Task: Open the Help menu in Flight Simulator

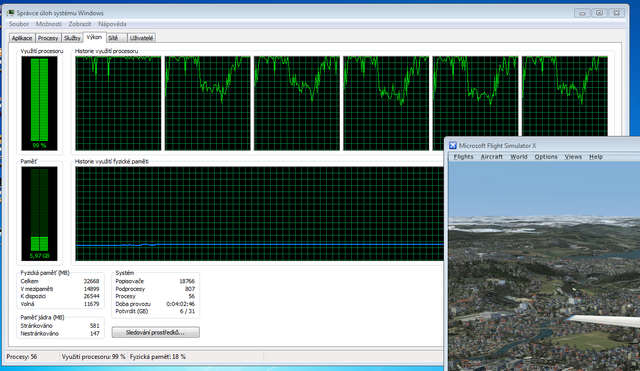Action: coord(596,157)
